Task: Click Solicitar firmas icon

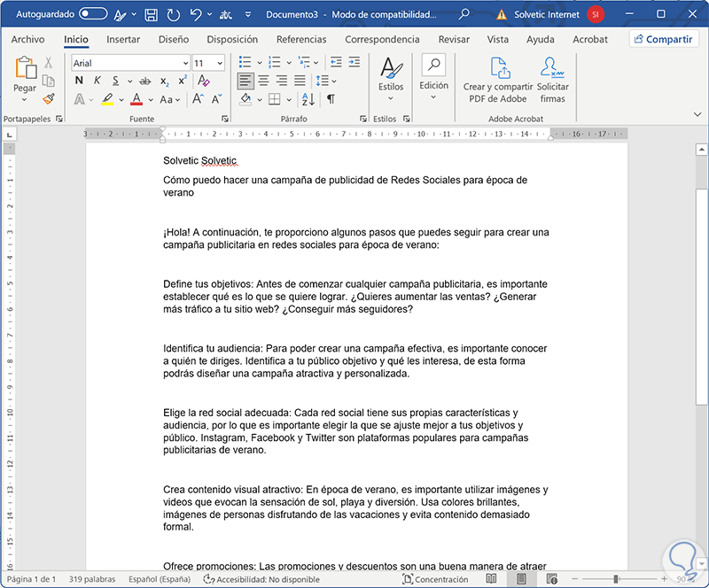Action: point(552,80)
